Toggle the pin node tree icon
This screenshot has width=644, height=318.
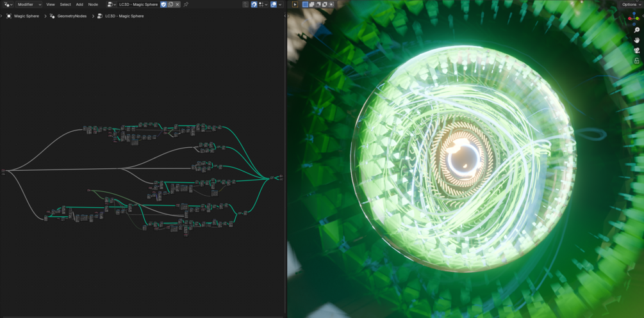186,4
